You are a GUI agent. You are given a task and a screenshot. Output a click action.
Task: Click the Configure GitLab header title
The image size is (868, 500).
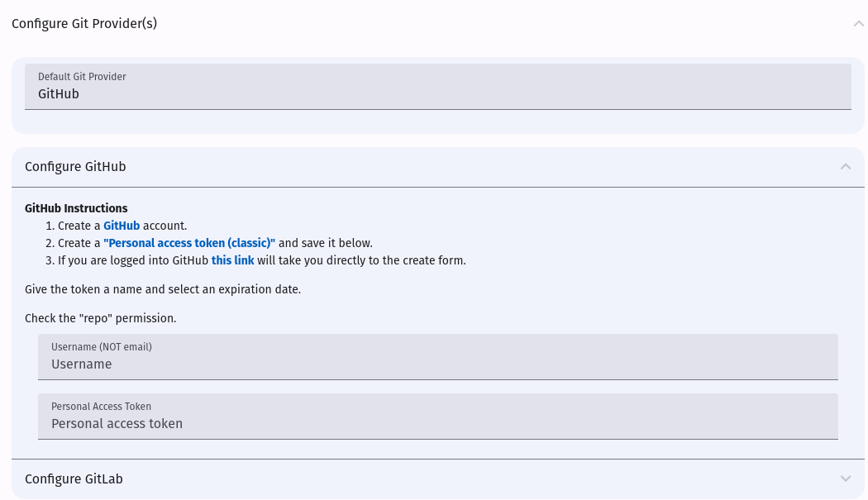pos(74,479)
